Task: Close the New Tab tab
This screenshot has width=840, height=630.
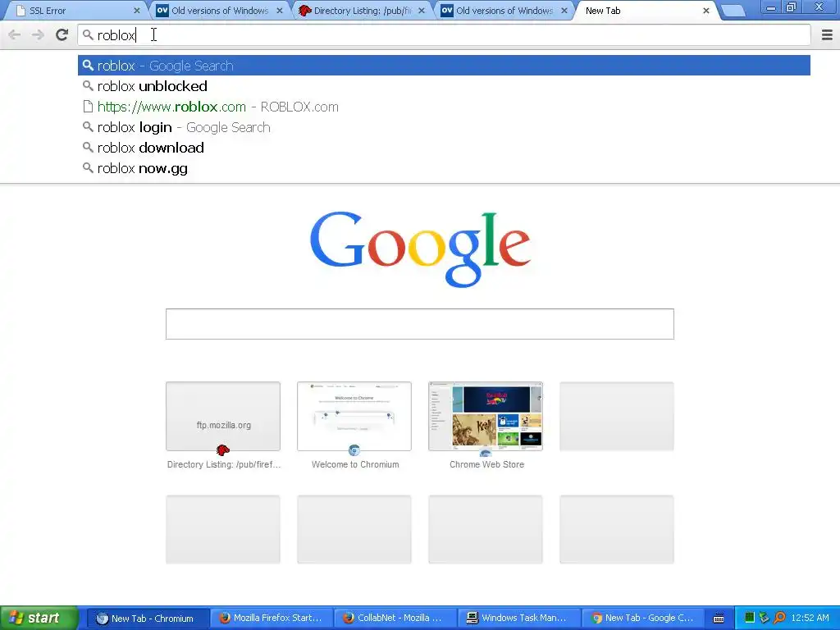Action: pos(706,11)
